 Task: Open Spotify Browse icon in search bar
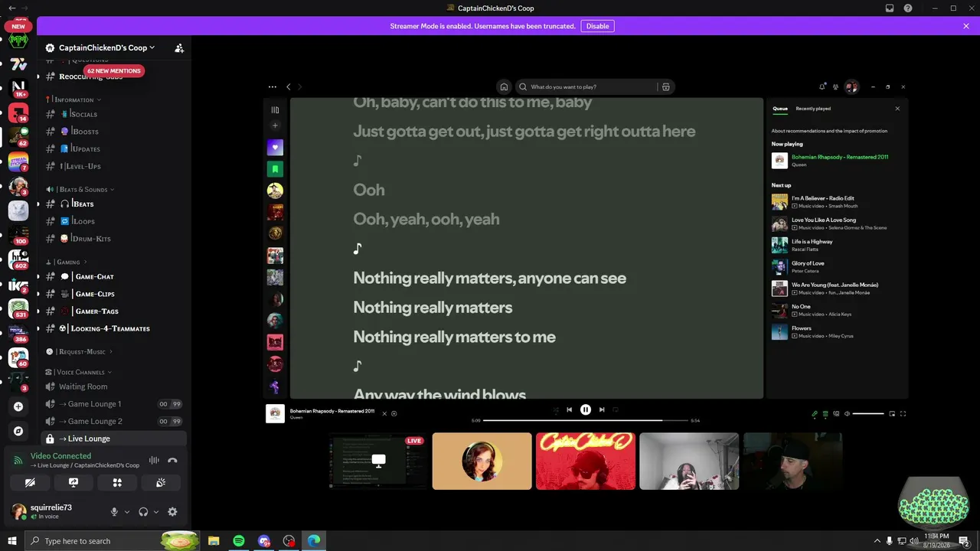pyautogui.click(x=666, y=87)
